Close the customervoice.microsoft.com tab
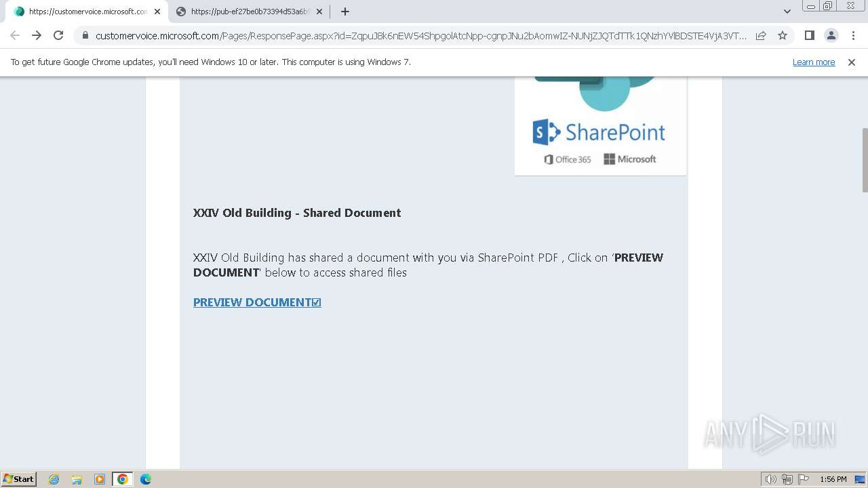 tap(157, 12)
